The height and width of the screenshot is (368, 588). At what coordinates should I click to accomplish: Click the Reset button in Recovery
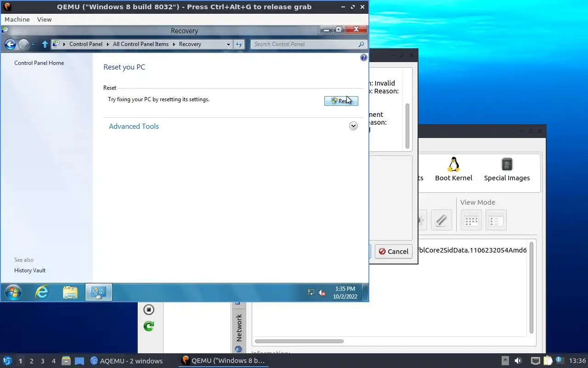[341, 101]
